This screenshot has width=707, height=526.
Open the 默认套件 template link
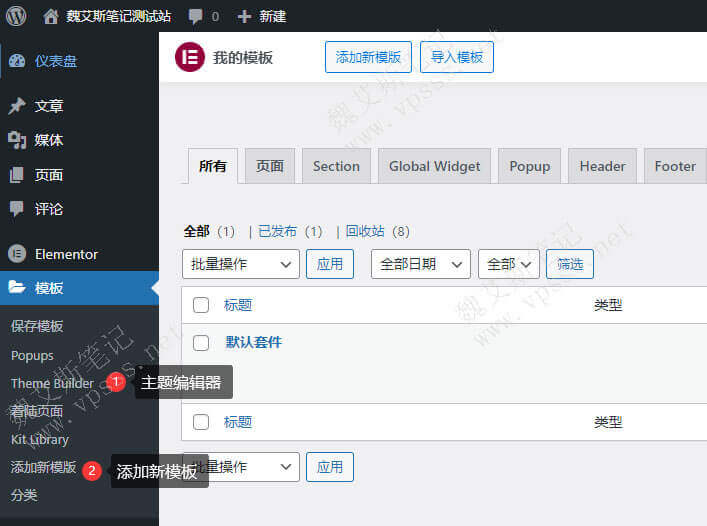(253, 342)
